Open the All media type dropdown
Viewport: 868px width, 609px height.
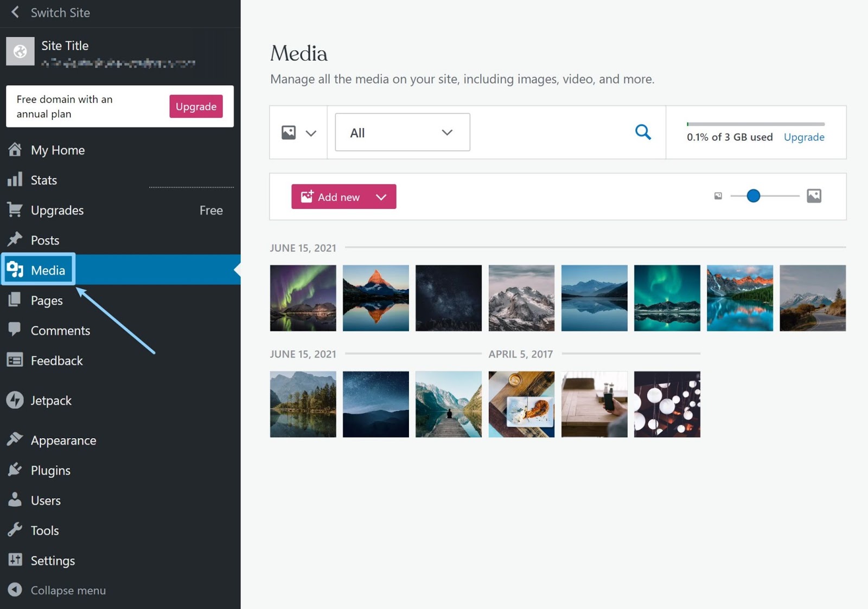(x=401, y=132)
